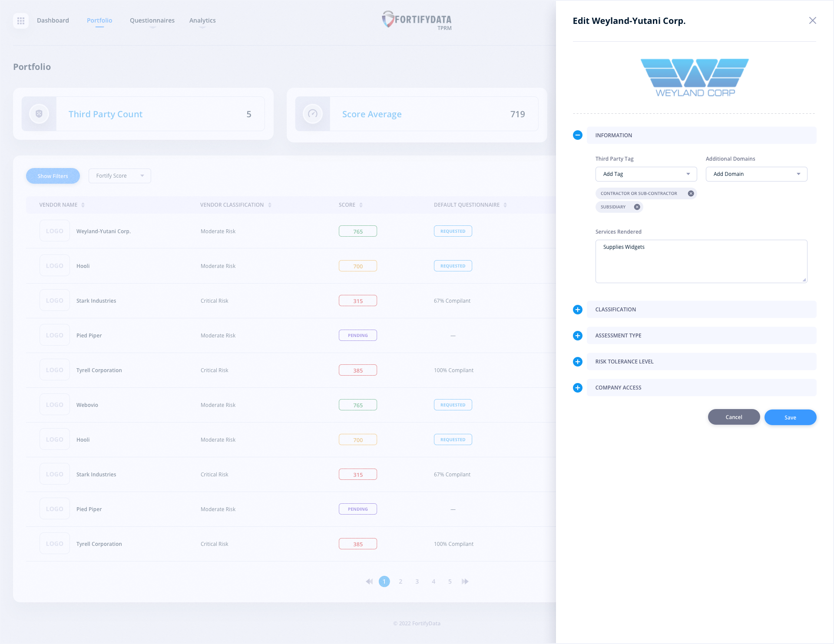This screenshot has height=644, width=834.
Task: Go to the first page arrow
Action: (x=369, y=581)
